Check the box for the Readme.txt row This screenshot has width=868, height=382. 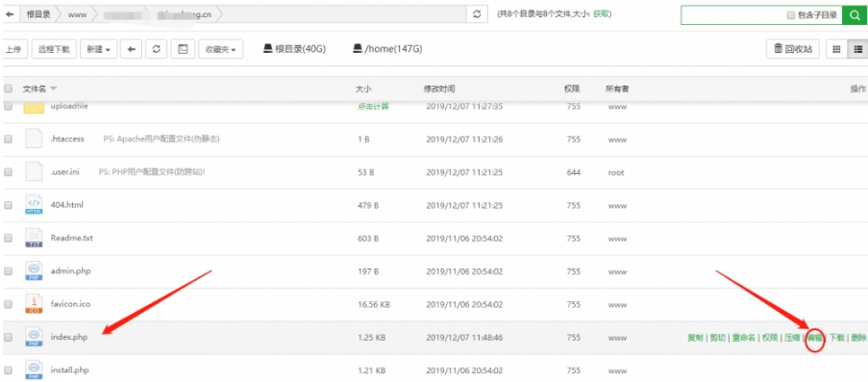9,239
